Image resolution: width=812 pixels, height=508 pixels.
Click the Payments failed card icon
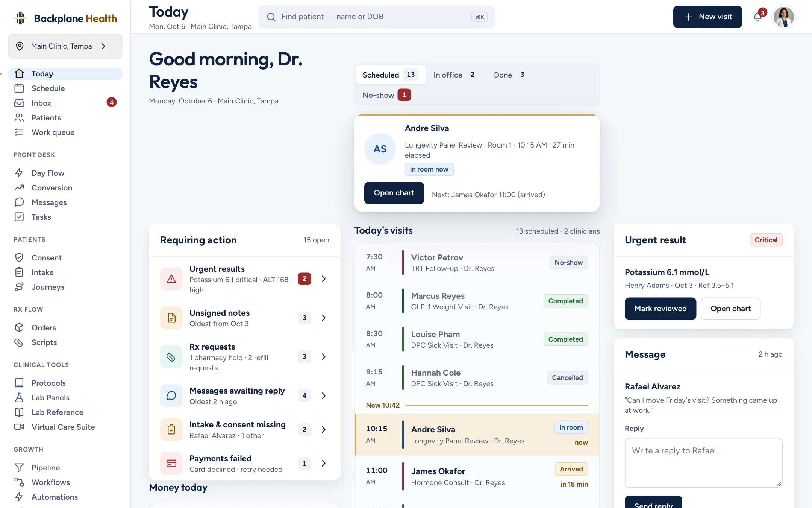pos(171,464)
